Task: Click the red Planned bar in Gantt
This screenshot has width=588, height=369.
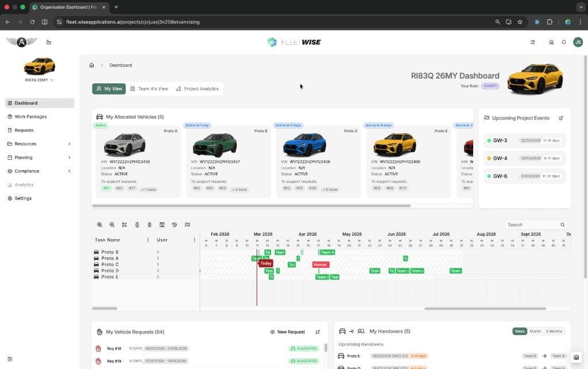Action: click(x=320, y=264)
